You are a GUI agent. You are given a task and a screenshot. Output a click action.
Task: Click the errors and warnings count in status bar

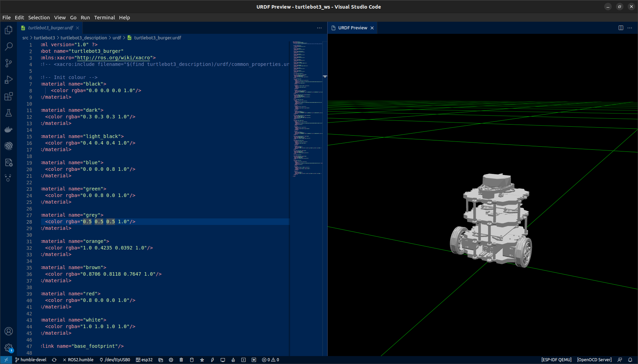click(x=271, y=360)
